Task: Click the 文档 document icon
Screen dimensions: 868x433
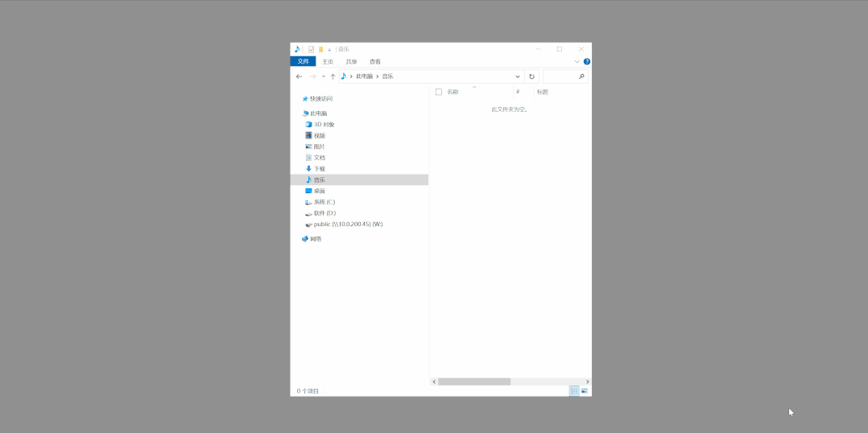Action: point(309,158)
